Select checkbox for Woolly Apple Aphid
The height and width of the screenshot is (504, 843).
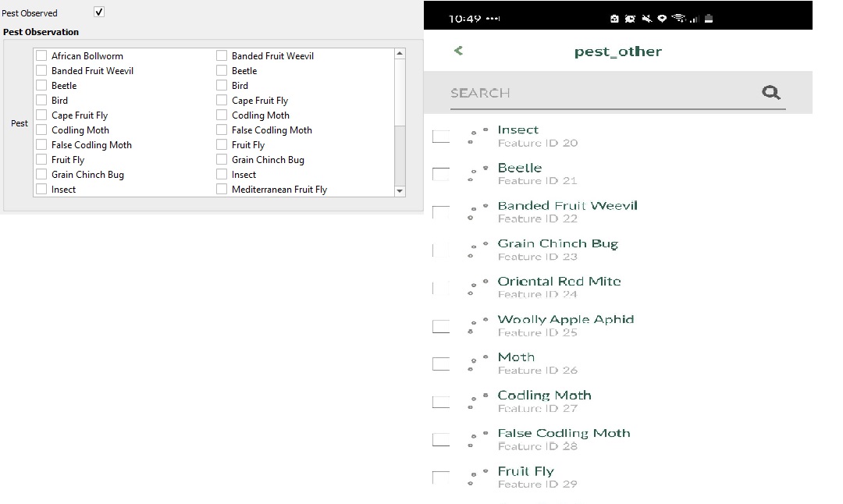click(x=441, y=326)
